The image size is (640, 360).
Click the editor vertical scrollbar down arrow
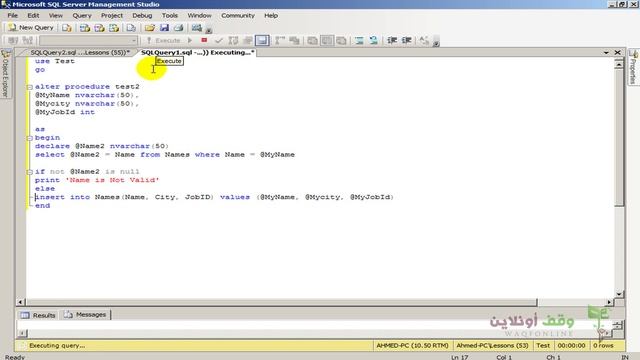point(619,294)
